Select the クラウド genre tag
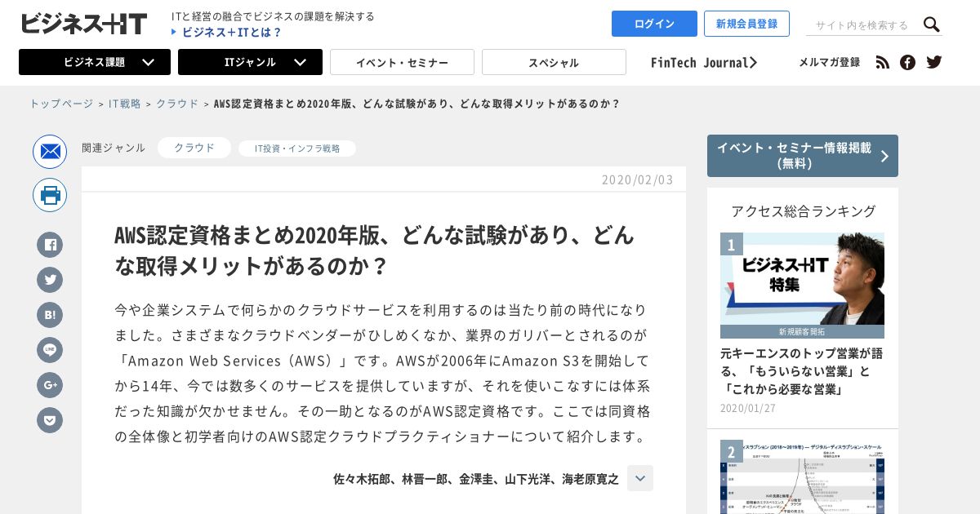 pos(194,148)
